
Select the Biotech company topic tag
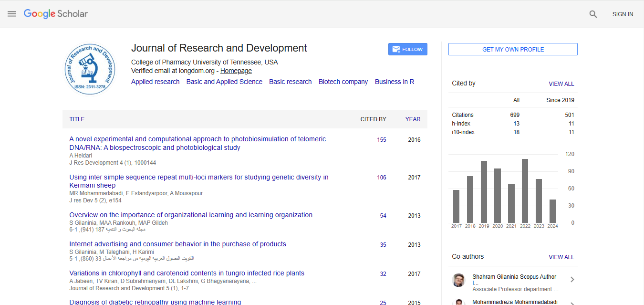pyautogui.click(x=343, y=82)
